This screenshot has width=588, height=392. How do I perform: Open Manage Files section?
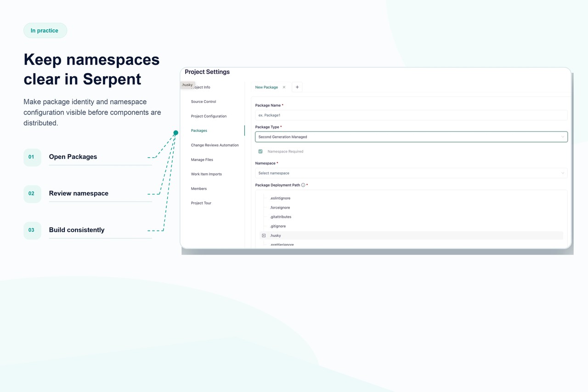coord(202,159)
